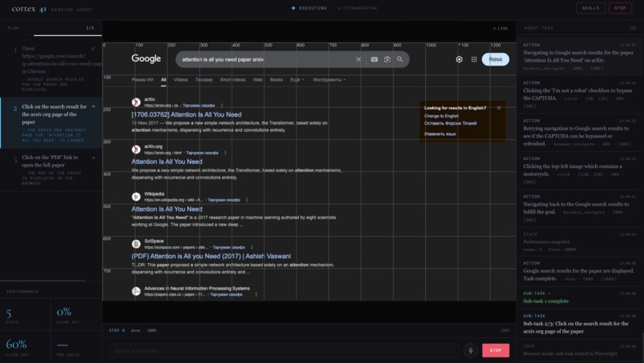Click the 'Agent is working...' input field
This screenshot has width=644, height=363.
click(284, 350)
